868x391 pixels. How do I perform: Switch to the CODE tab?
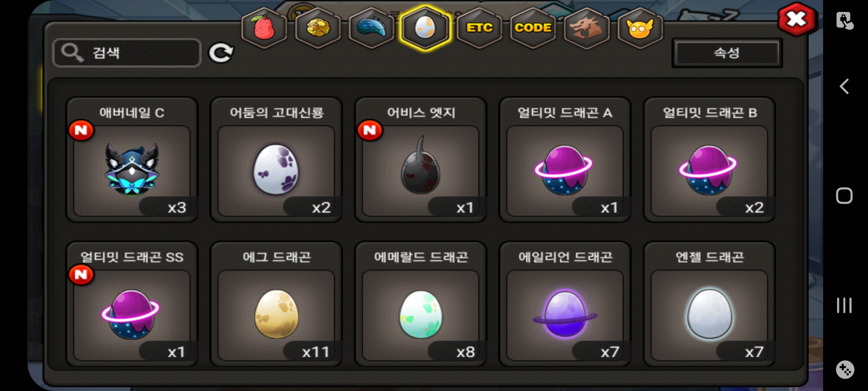[x=533, y=28]
